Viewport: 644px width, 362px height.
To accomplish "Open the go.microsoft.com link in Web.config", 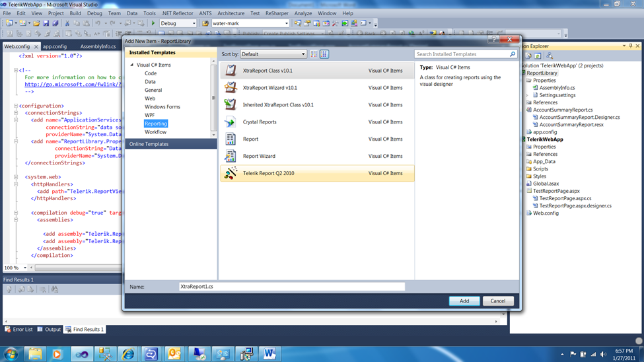I will pyautogui.click(x=73, y=85).
